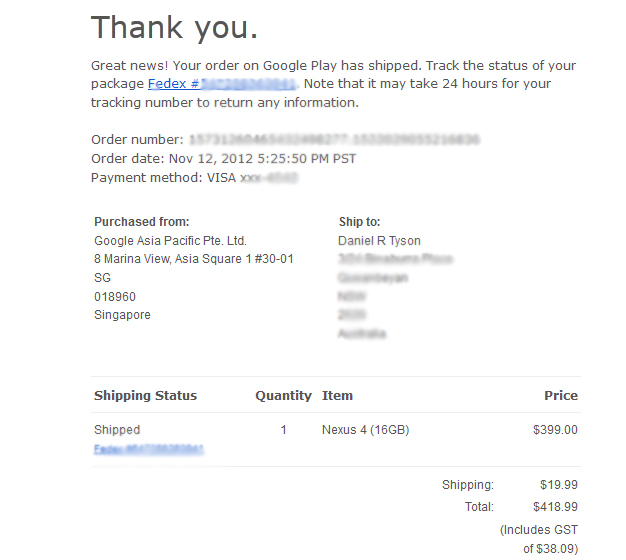Click the Nexus 4 (16GB) item name

(x=366, y=430)
